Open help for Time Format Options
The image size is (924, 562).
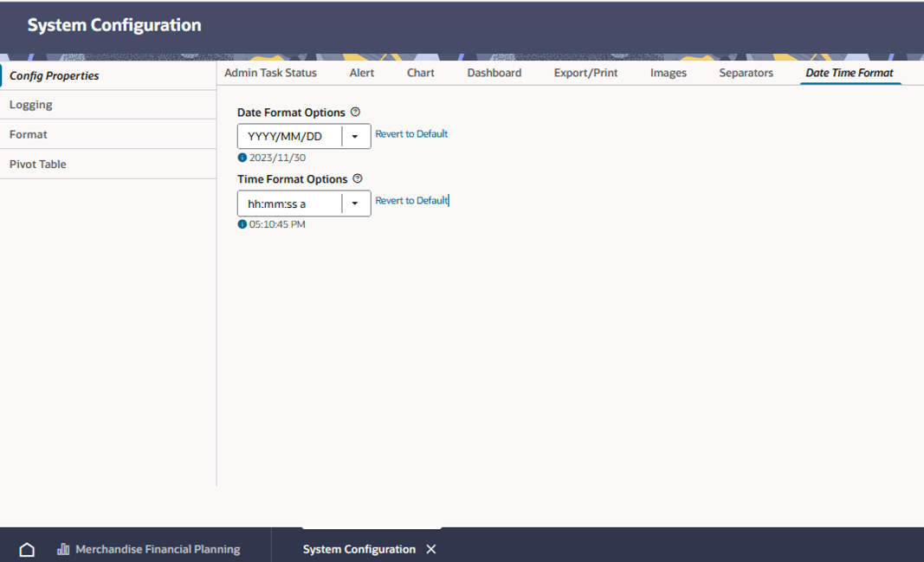pyautogui.click(x=358, y=178)
